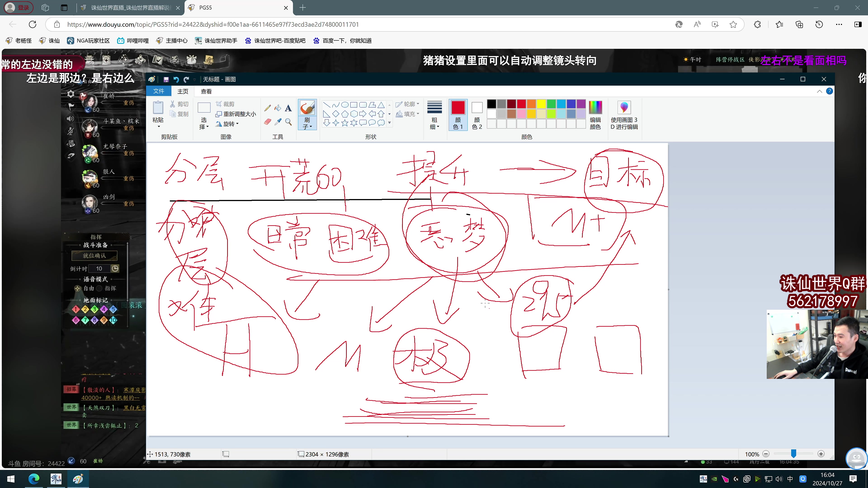Pick the Rectangle shape from shapes gallery

pos(354,105)
